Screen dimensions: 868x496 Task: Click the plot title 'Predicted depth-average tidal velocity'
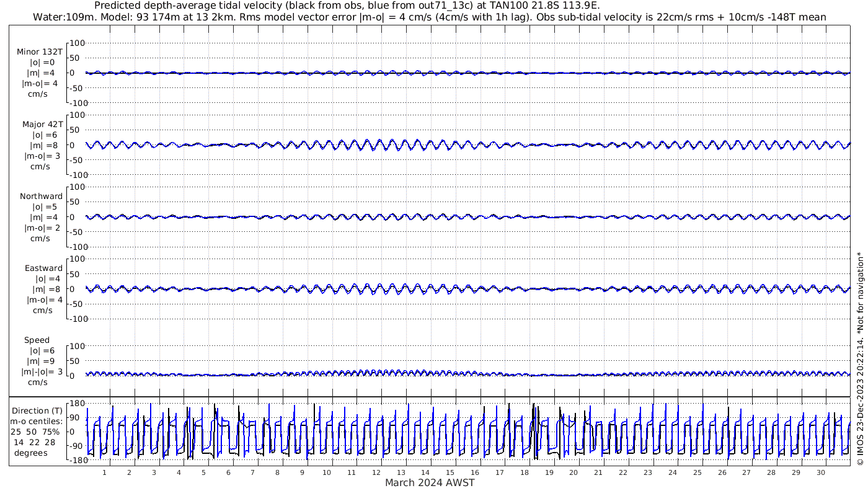tap(347, 6)
